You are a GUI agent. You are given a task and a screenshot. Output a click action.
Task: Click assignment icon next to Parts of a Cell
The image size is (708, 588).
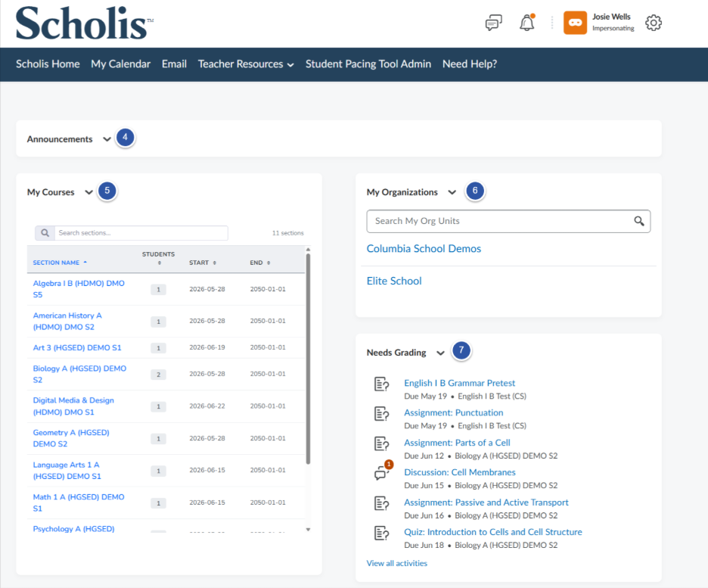coord(381,443)
